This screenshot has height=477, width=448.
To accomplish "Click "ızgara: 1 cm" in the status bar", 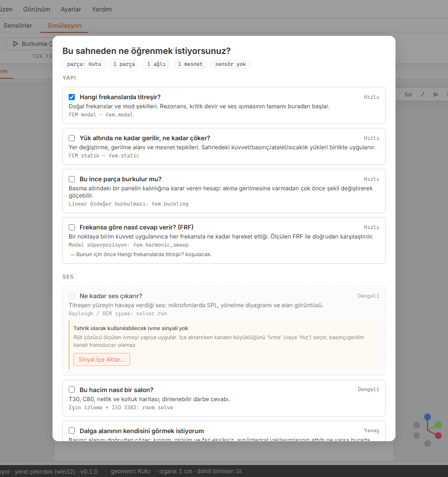I will coord(176,471).
